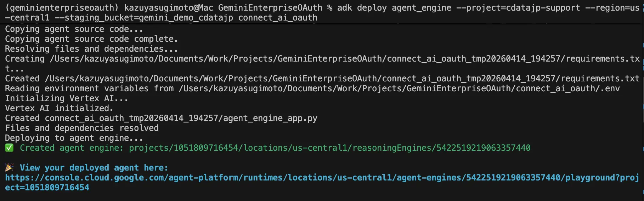Click the "Files and dependencies resolved" line
The image size is (644, 201).
tap(81, 128)
